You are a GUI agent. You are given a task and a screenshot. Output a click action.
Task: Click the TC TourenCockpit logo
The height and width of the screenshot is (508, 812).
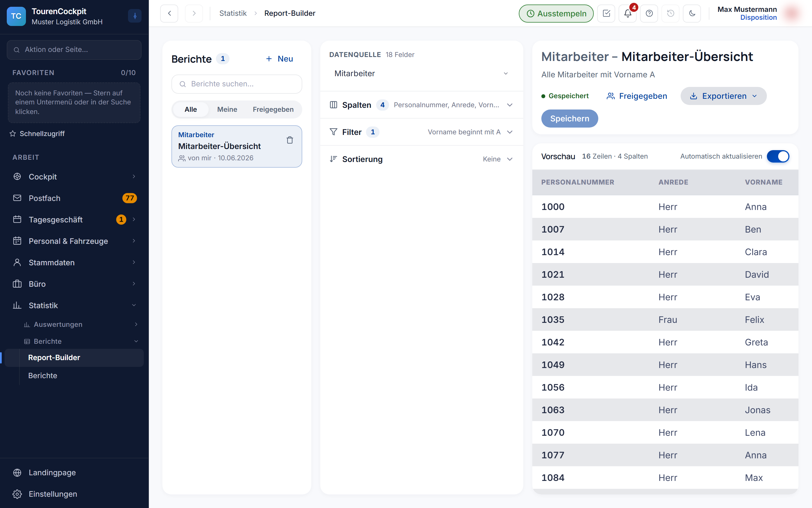coord(16,16)
